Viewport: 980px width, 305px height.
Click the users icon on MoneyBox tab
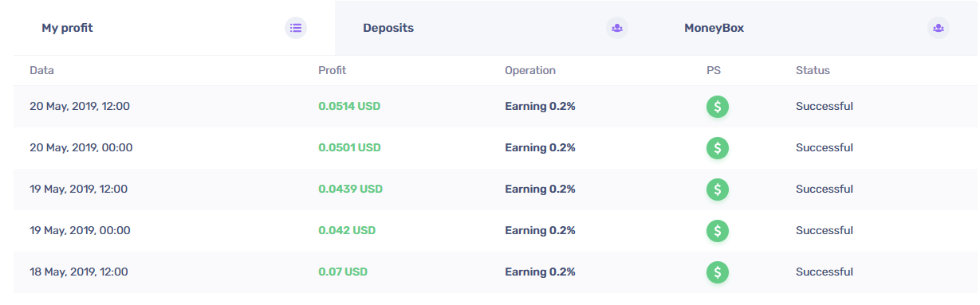pyautogui.click(x=939, y=28)
